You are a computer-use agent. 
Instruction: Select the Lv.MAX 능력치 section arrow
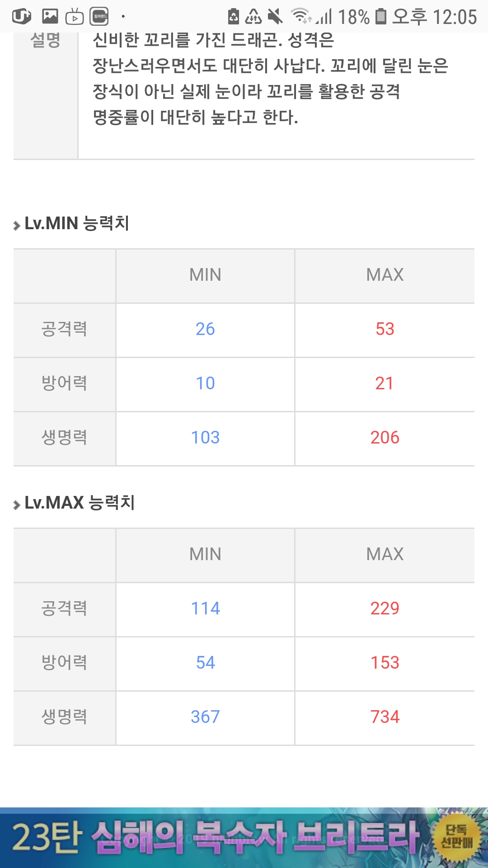click(17, 505)
